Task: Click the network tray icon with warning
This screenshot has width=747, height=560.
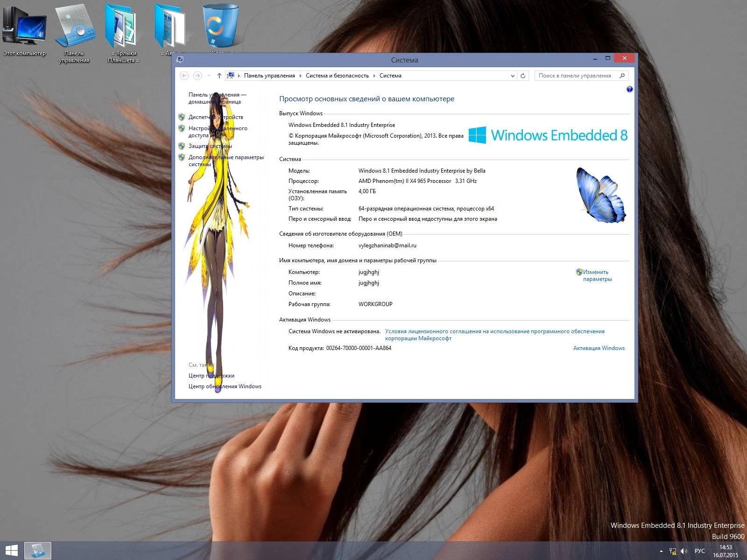Action: tap(673, 551)
